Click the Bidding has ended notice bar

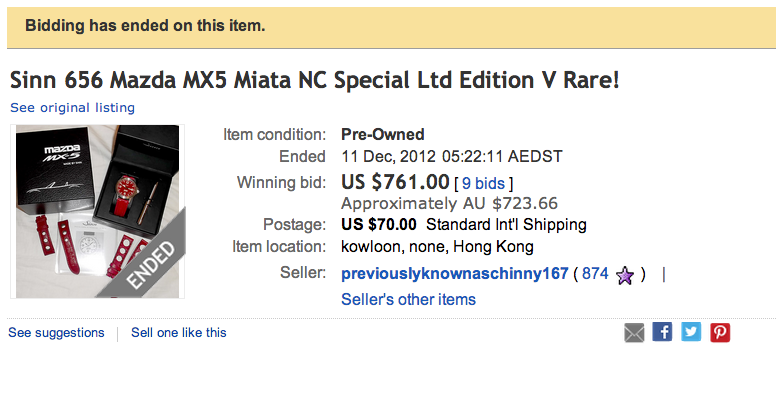[391, 27]
